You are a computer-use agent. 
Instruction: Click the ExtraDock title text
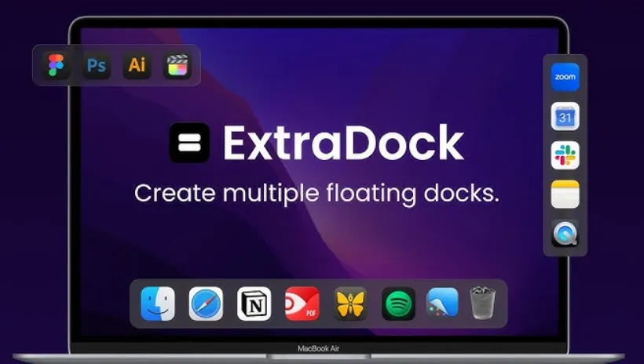[344, 143]
